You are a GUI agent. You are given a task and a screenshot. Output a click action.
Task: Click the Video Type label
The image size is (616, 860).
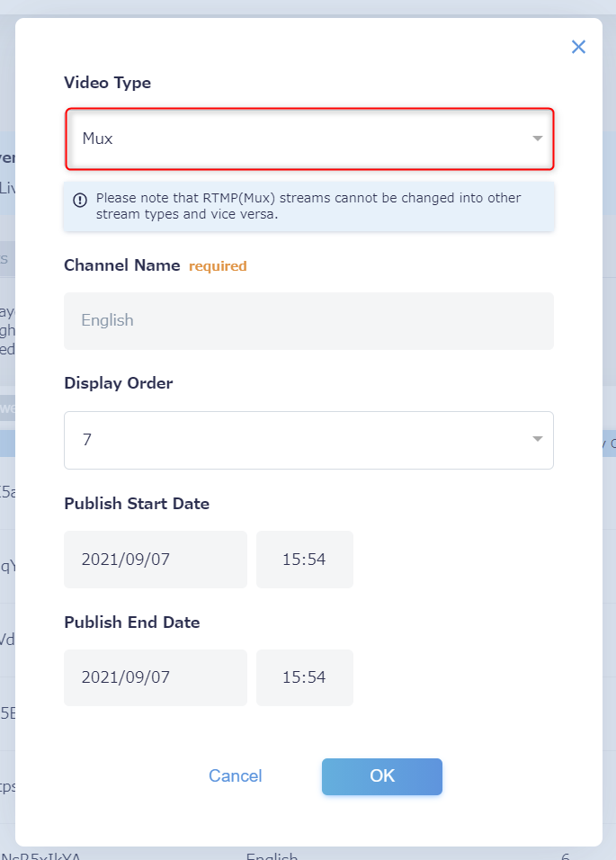pyautogui.click(x=107, y=83)
